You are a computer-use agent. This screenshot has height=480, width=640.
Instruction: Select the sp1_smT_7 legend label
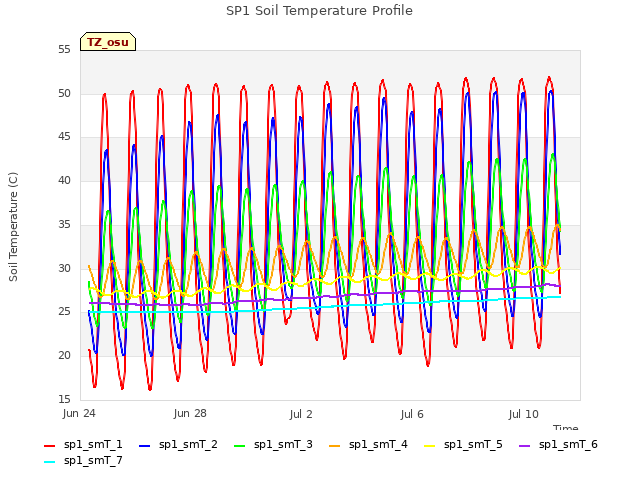[x=93, y=460]
